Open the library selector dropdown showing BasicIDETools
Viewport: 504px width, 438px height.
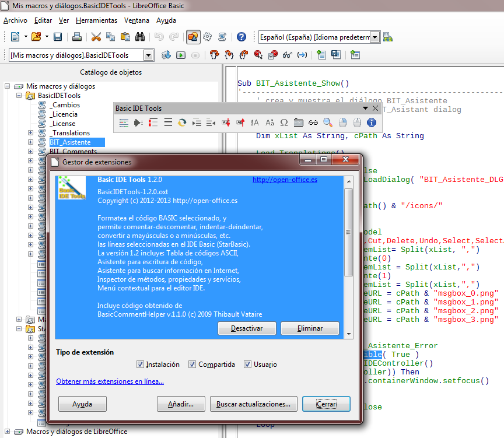148,55
